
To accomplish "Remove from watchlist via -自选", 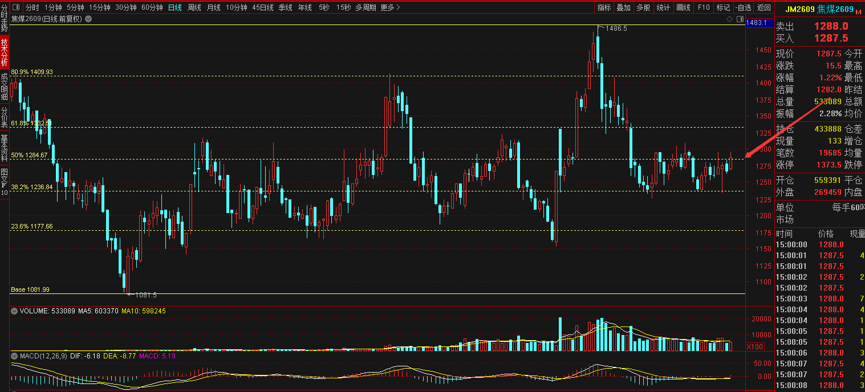I will pos(743,8).
